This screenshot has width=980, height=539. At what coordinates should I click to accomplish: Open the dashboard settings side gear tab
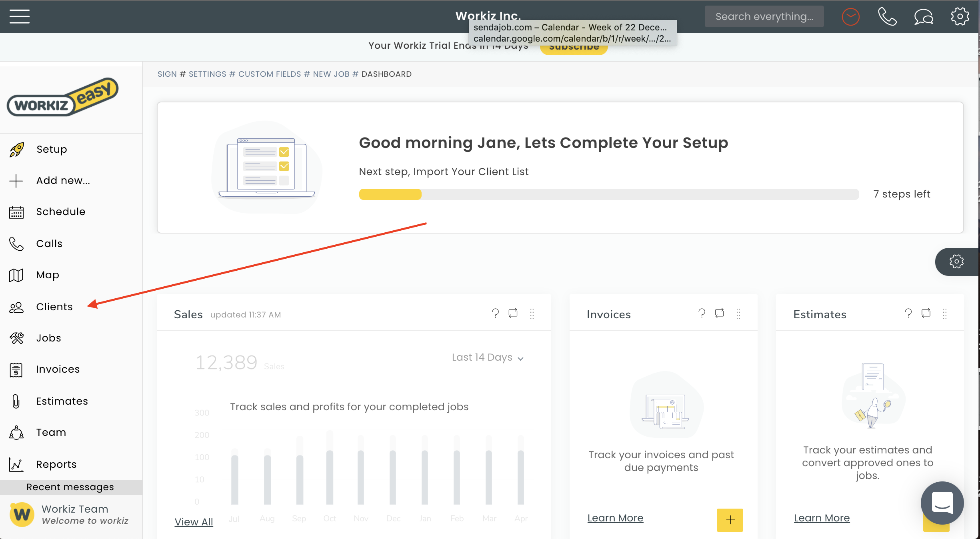click(x=956, y=262)
